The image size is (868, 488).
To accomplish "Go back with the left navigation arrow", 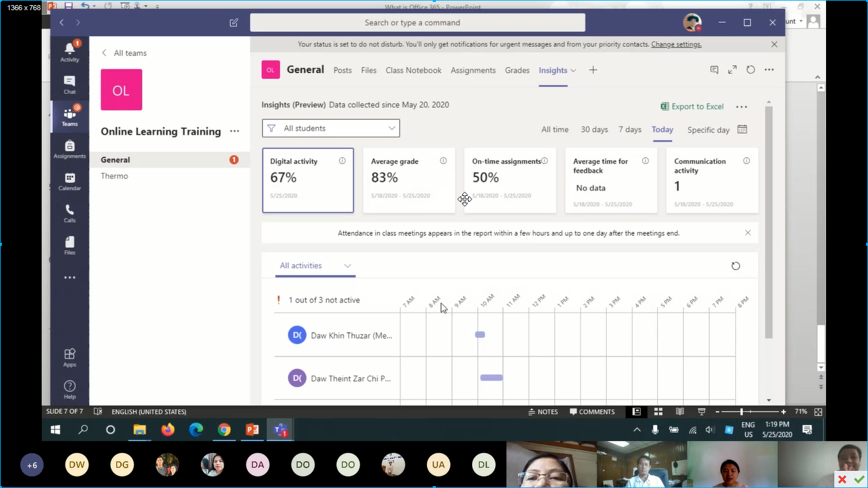I will tap(62, 22).
